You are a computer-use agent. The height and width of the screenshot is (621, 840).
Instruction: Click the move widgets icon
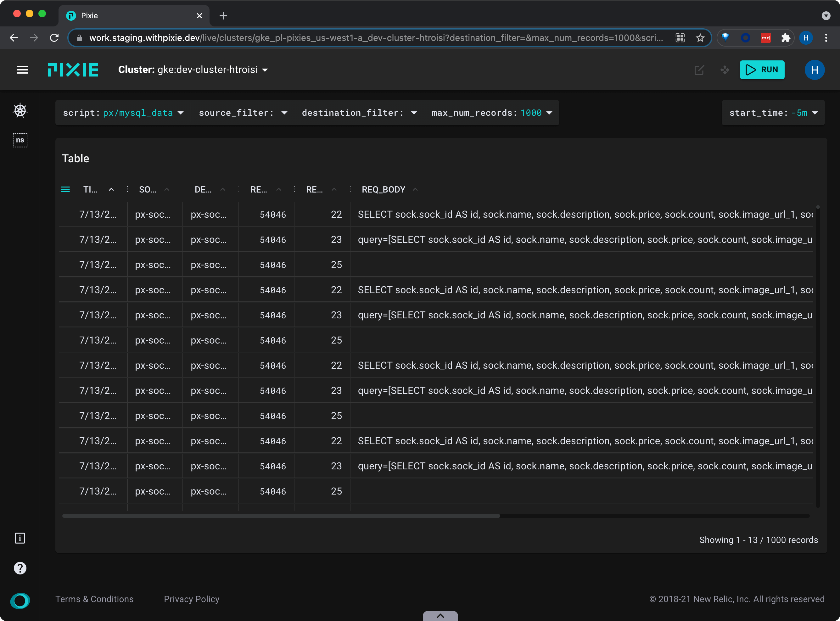pyautogui.click(x=725, y=70)
